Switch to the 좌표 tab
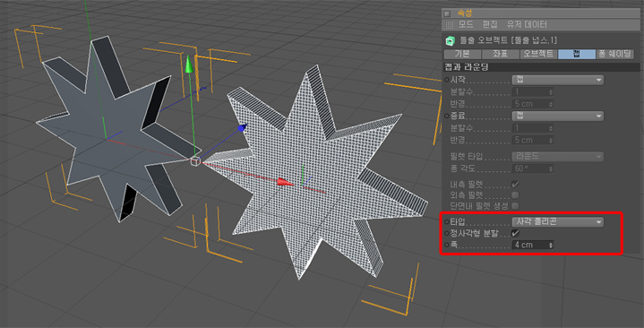 [x=501, y=54]
